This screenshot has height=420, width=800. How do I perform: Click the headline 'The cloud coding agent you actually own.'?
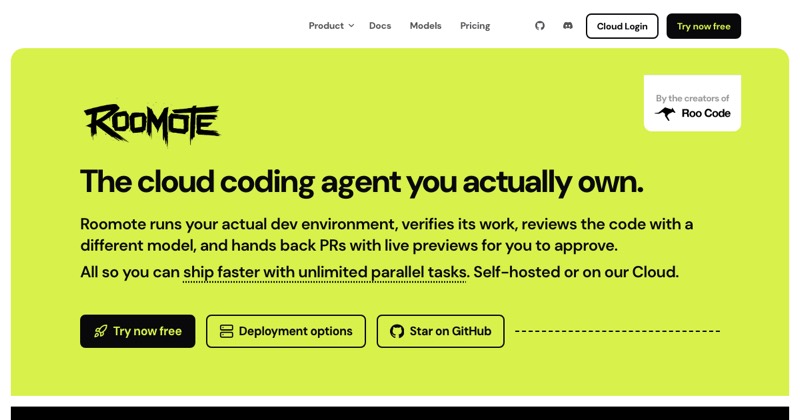coord(362,182)
